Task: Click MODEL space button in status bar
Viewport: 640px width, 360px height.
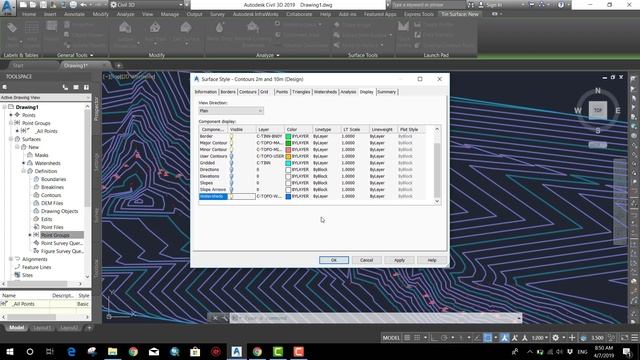Action: 391,338
